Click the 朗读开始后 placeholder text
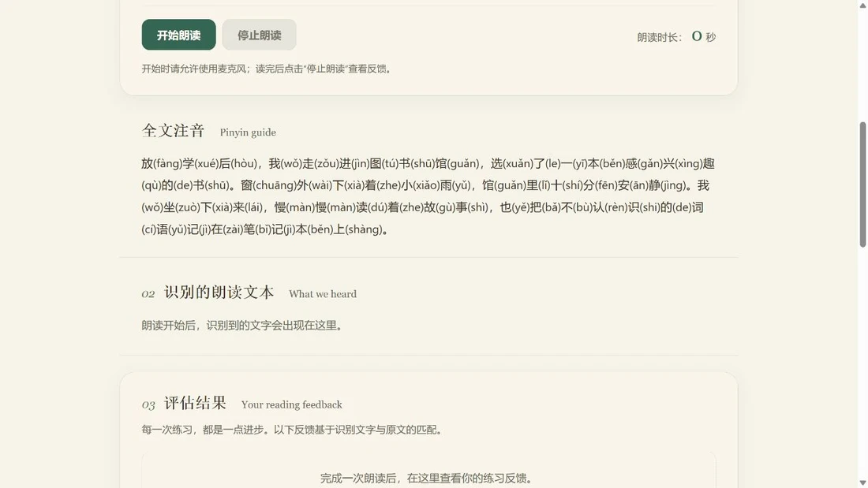868x488 pixels. pos(243,326)
